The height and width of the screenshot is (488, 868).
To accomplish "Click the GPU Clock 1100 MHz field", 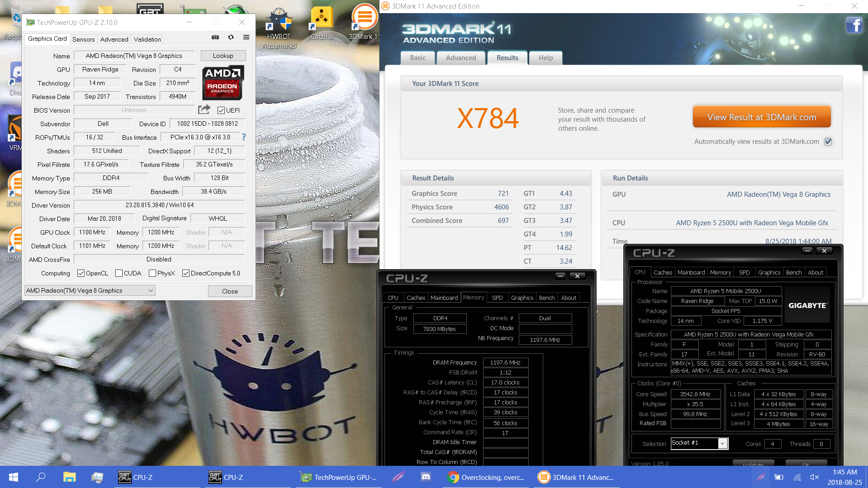I will click(92, 232).
